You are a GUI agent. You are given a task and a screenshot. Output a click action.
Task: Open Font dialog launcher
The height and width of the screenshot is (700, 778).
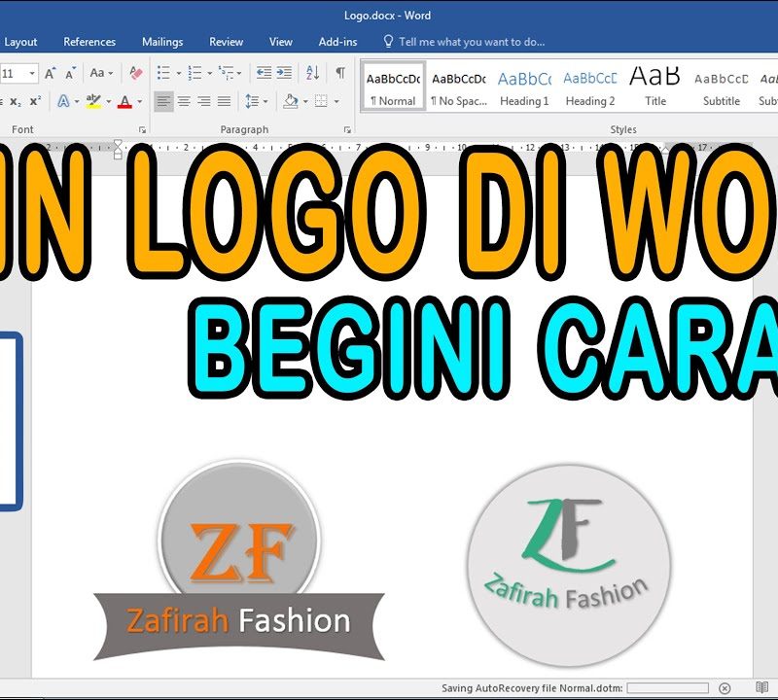pyautogui.click(x=142, y=130)
